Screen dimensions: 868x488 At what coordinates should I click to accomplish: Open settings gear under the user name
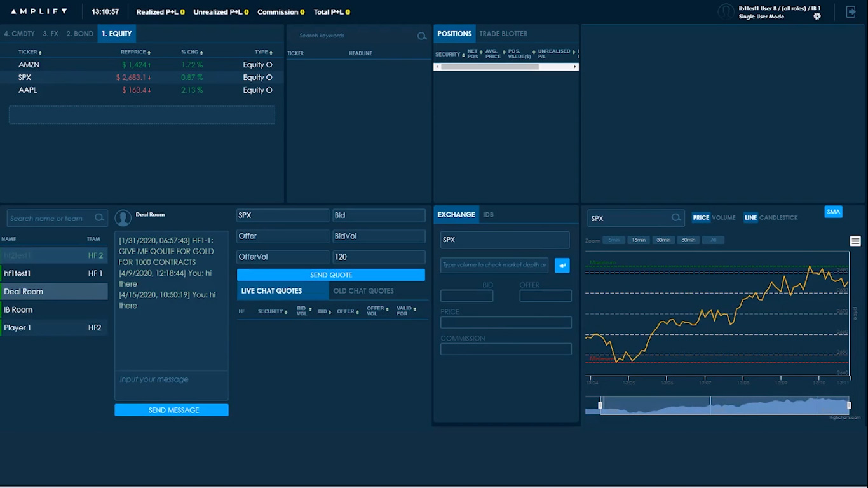click(817, 17)
